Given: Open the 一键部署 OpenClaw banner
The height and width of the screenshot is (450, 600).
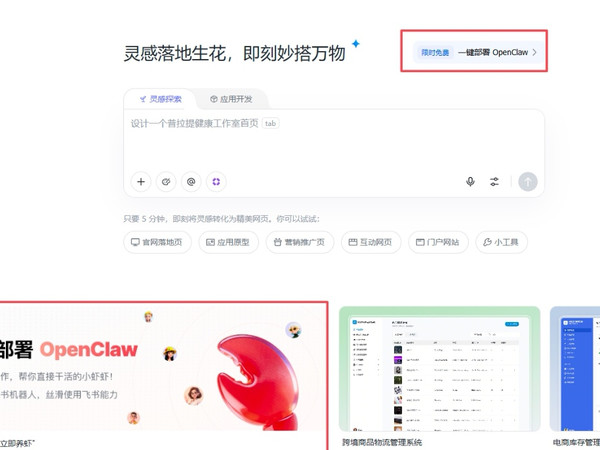Looking at the screenshot, I should point(479,52).
